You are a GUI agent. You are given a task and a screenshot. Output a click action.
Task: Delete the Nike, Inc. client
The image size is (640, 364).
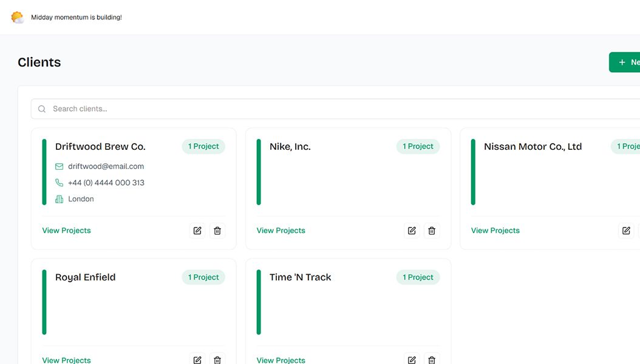click(432, 231)
